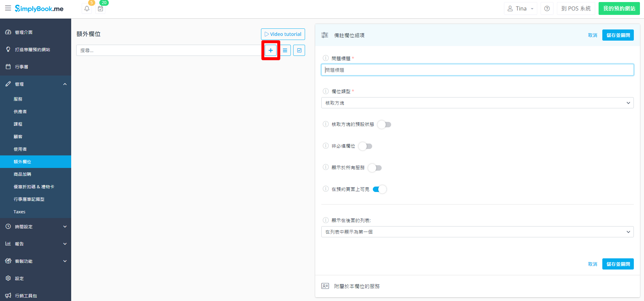Open notifications bell with 5 badge
This screenshot has height=301, width=644.
coord(87,8)
